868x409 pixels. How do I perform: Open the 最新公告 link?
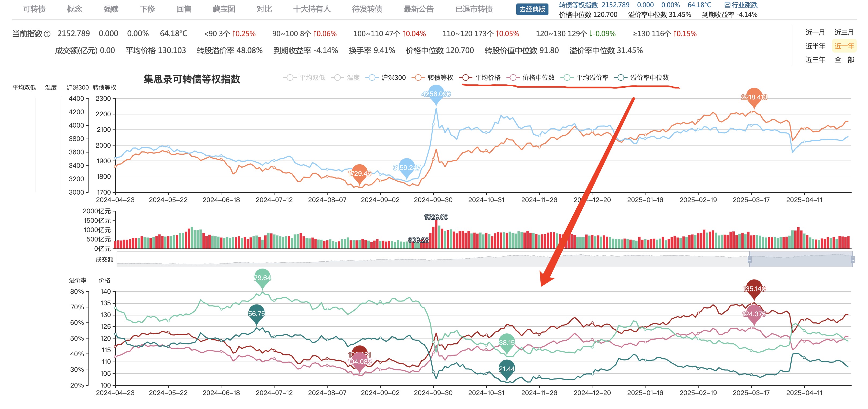pos(418,9)
